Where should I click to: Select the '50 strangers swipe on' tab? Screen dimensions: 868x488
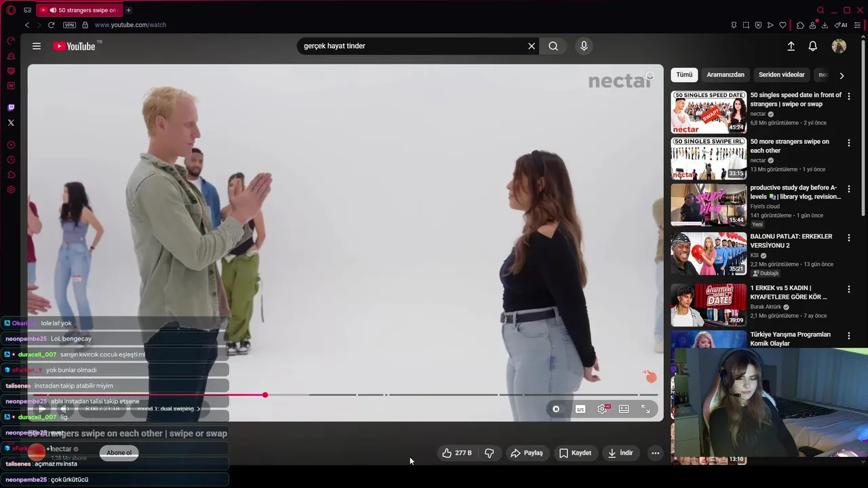(x=79, y=10)
